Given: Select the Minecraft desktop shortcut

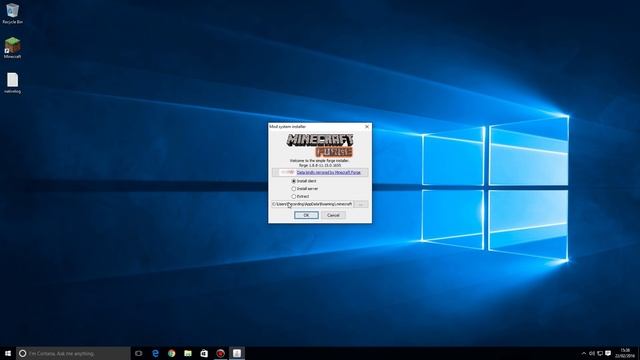Looking at the screenshot, I should coord(12,48).
